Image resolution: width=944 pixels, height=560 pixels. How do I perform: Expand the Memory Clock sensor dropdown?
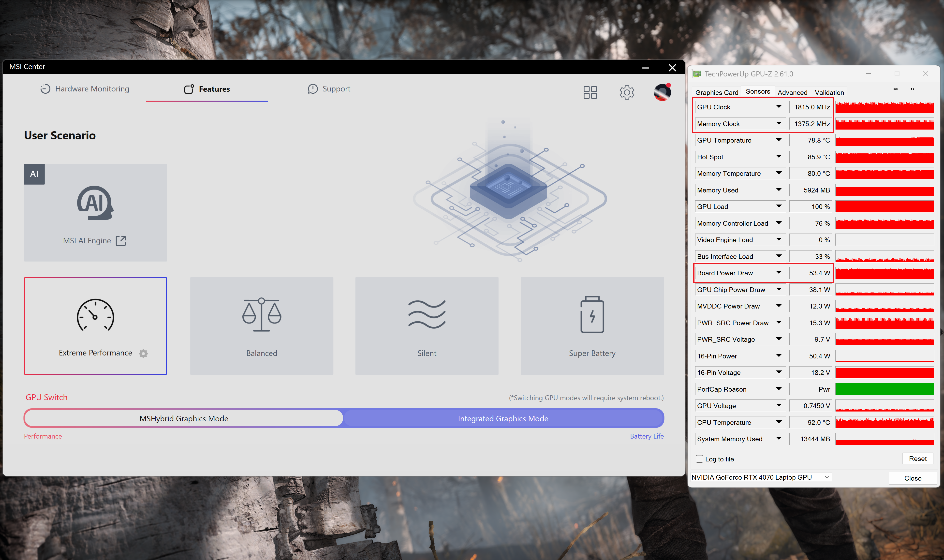779,123
